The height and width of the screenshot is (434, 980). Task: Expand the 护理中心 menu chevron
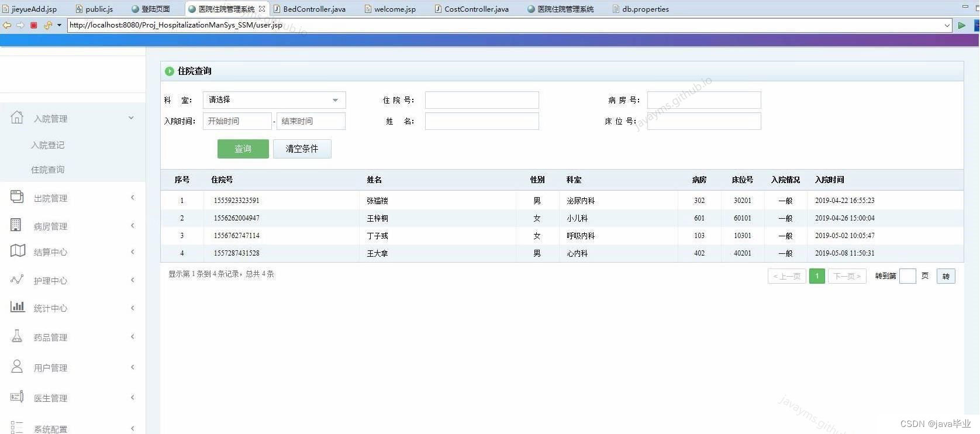[133, 280]
